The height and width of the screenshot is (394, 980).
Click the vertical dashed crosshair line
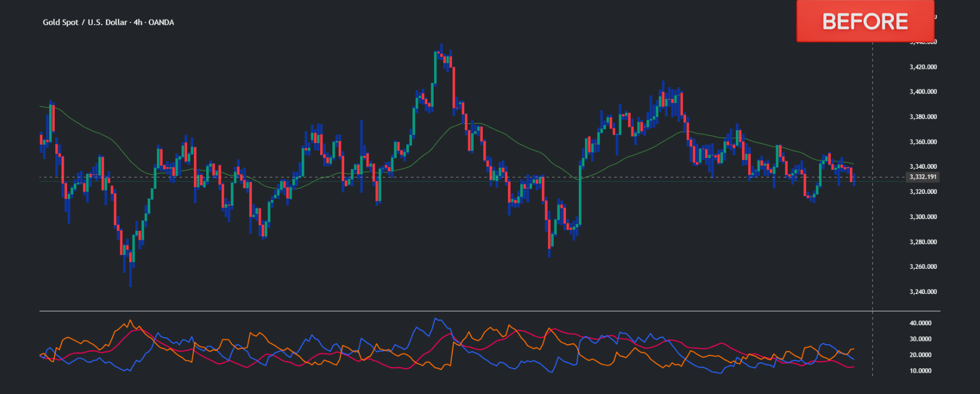click(x=873, y=251)
